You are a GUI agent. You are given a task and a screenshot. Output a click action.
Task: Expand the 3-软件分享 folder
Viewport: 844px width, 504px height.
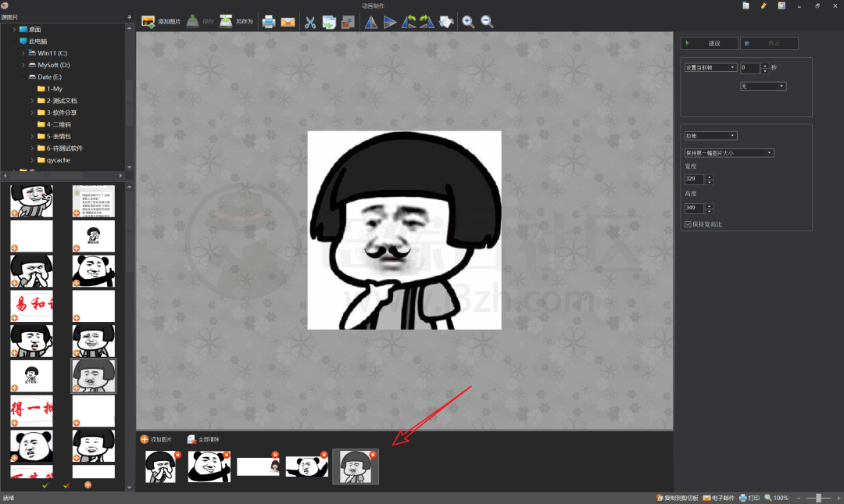[32, 113]
